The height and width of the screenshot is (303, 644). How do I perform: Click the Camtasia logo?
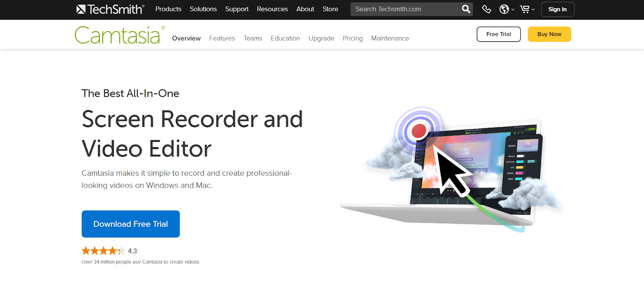click(x=120, y=35)
